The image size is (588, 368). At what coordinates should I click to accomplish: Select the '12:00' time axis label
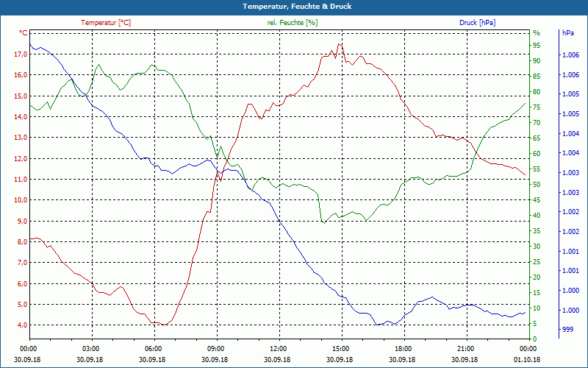pos(279,348)
